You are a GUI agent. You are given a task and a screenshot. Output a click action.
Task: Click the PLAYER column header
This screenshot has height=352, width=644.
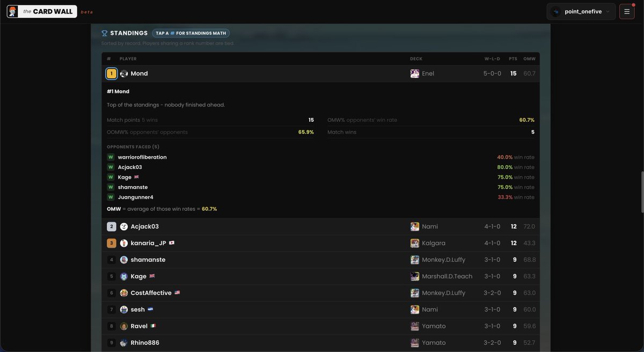(x=128, y=59)
